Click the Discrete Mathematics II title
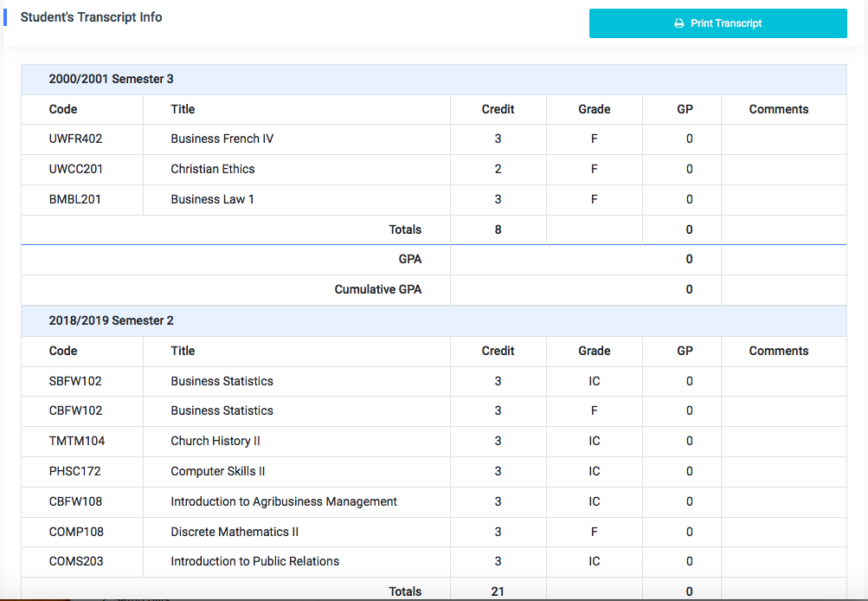This screenshot has width=868, height=601. [235, 533]
